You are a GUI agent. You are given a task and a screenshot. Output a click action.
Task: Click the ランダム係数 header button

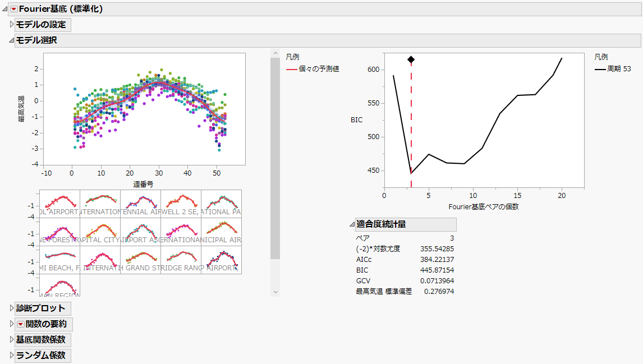click(43, 355)
